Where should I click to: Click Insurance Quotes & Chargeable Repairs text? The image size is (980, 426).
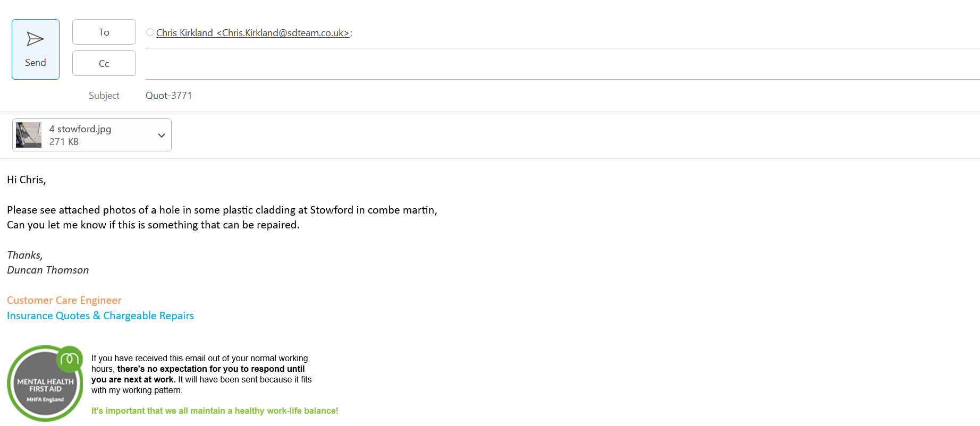(100, 316)
